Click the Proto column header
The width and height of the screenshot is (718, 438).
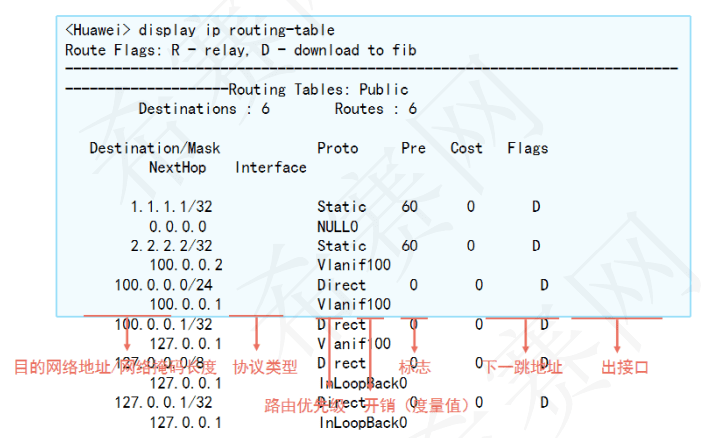(338, 148)
